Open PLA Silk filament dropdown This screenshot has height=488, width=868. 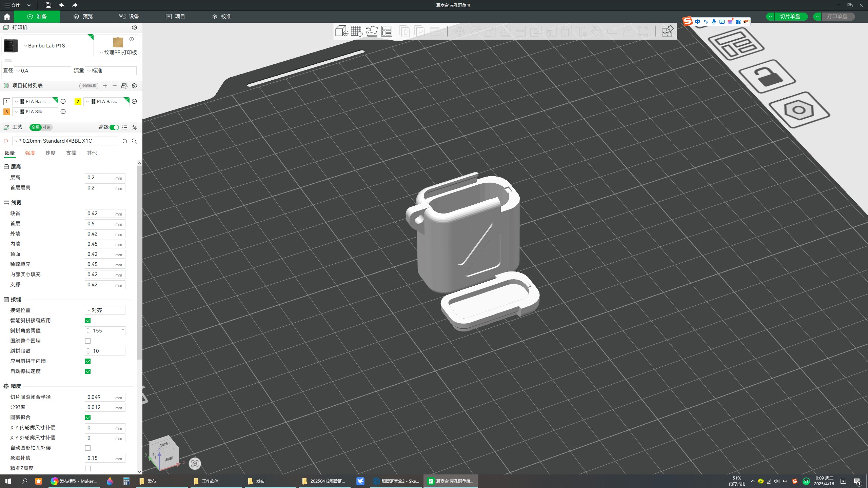click(35, 111)
